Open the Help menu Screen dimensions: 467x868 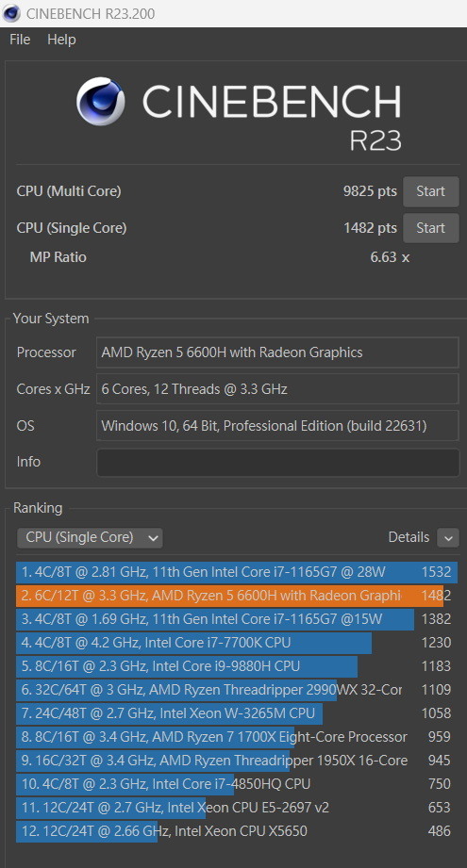[61, 40]
